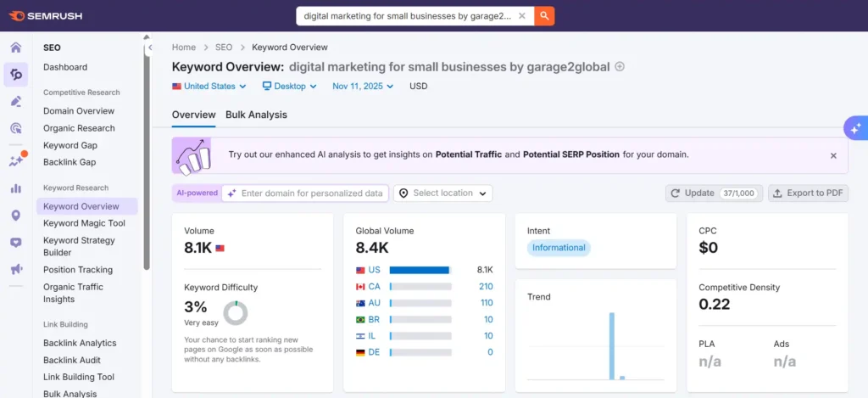Click the refresh icon on the Update button
Image resolution: width=868 pixels, height=398 pixels.
click(676, 193)
